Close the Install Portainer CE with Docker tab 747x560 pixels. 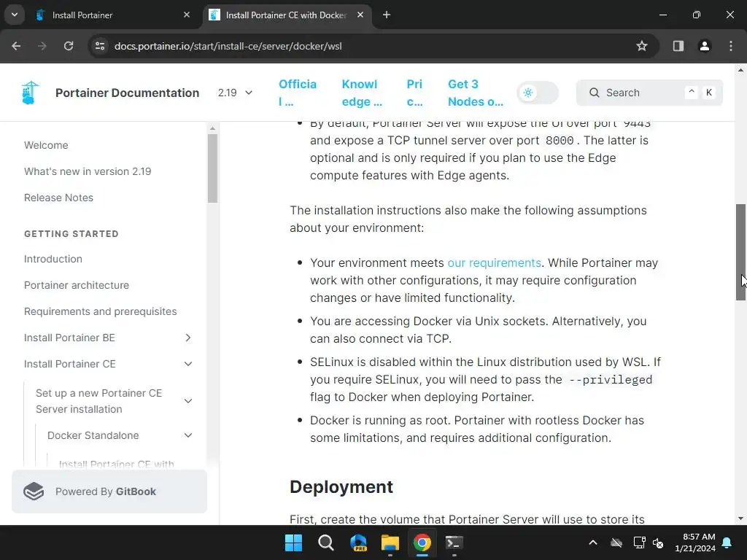pyautogui.click(x=360, y=15)
